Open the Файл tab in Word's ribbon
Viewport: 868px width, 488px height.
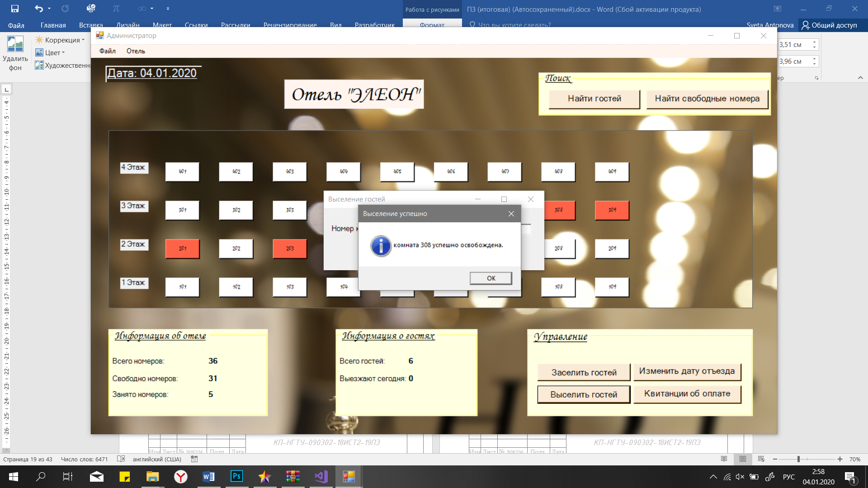16,25
